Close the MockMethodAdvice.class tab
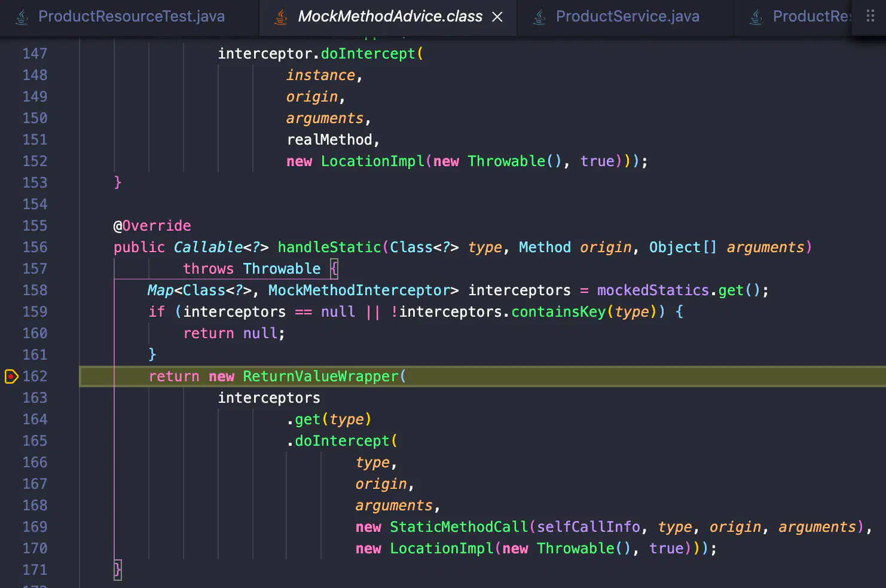Screen dimensions: 886x588 pos(497,17)
